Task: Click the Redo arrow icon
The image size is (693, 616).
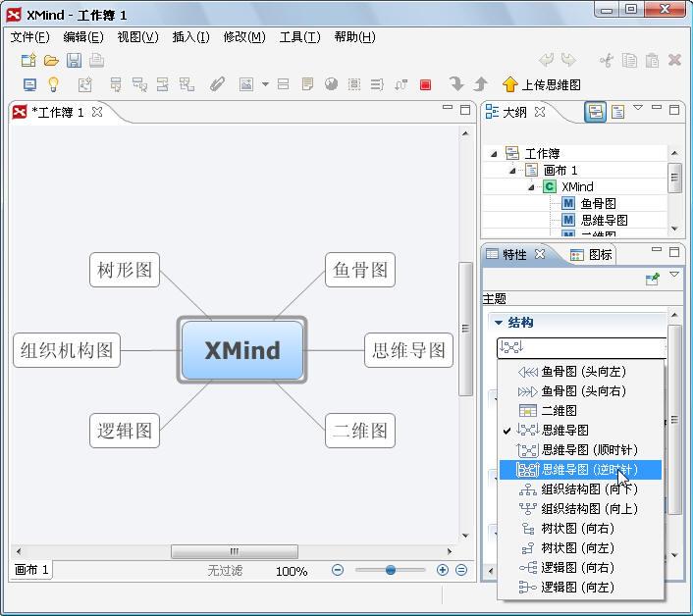Action: click(568, 60)
